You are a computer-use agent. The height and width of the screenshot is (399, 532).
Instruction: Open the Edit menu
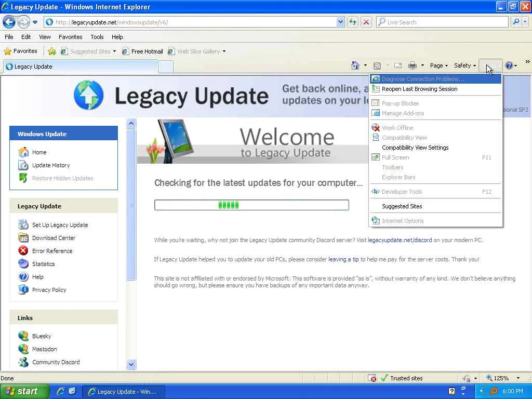click(x=26, y=37)
